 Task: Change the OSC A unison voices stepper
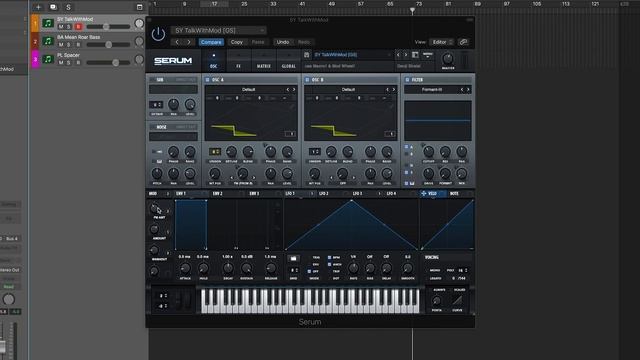(x=215, y=151)
